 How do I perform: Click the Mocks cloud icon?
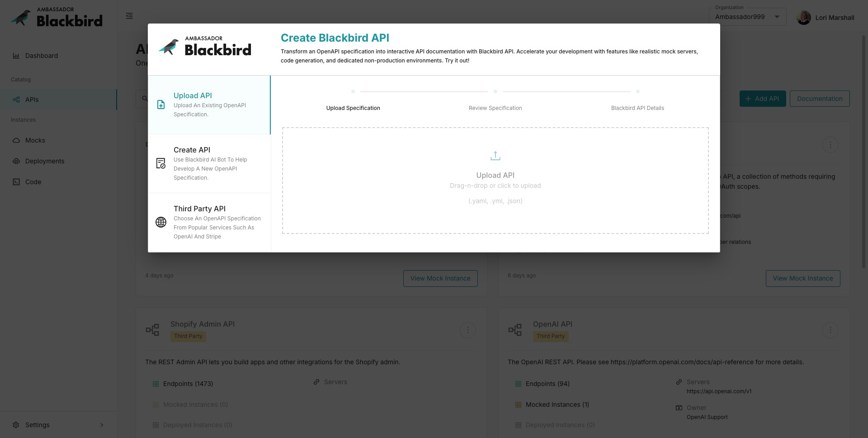pos(16,140)
